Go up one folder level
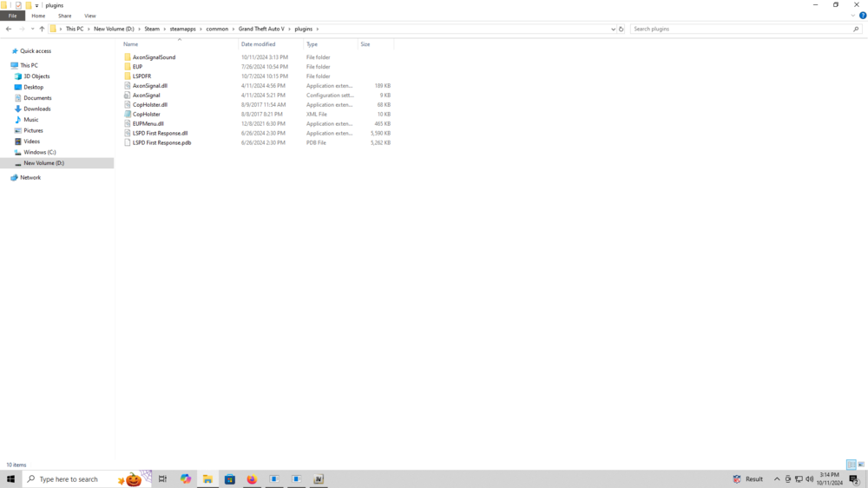868x488 pixels. pyautogui.click(x=42, y=29)
